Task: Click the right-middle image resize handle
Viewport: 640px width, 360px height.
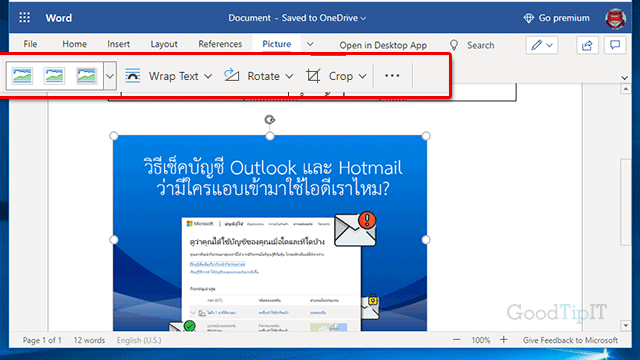Action: (x=426, y=240)
